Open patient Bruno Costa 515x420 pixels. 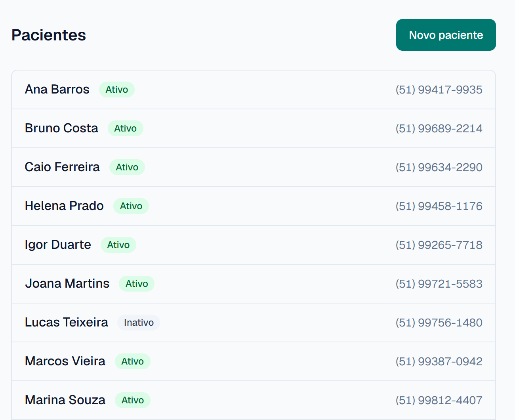coord(254,128)
